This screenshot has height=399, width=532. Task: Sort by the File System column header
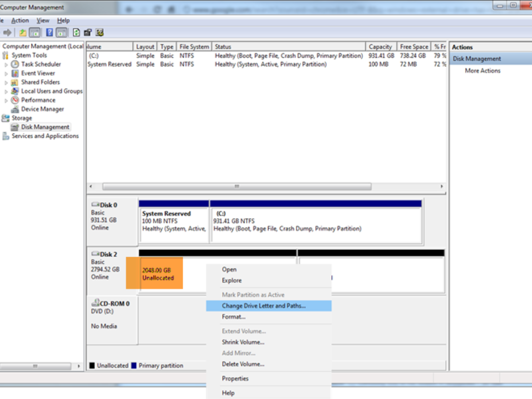194,47
